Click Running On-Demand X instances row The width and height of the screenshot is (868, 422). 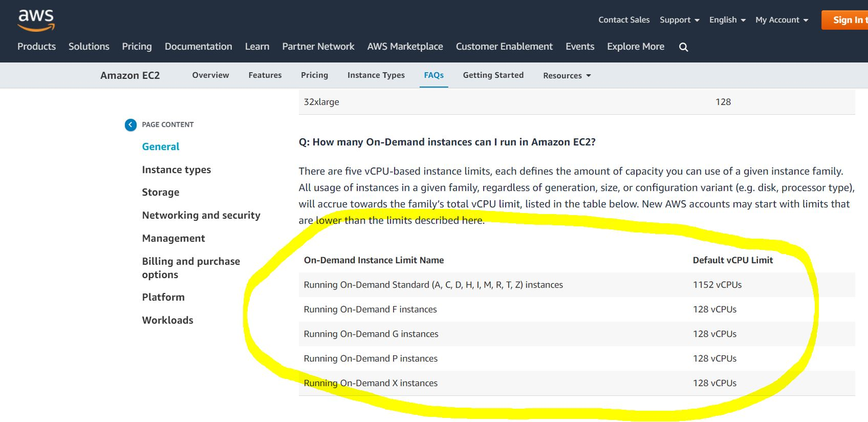[577, 383]
